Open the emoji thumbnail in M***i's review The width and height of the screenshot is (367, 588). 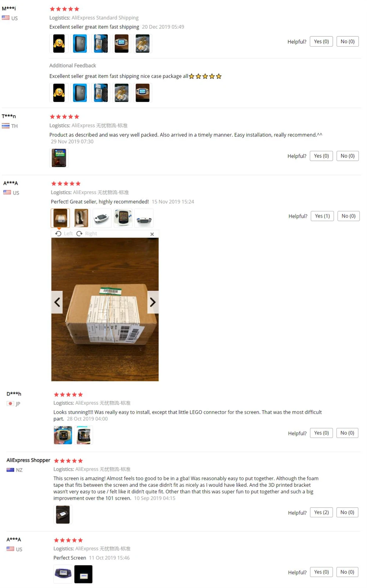59,44
